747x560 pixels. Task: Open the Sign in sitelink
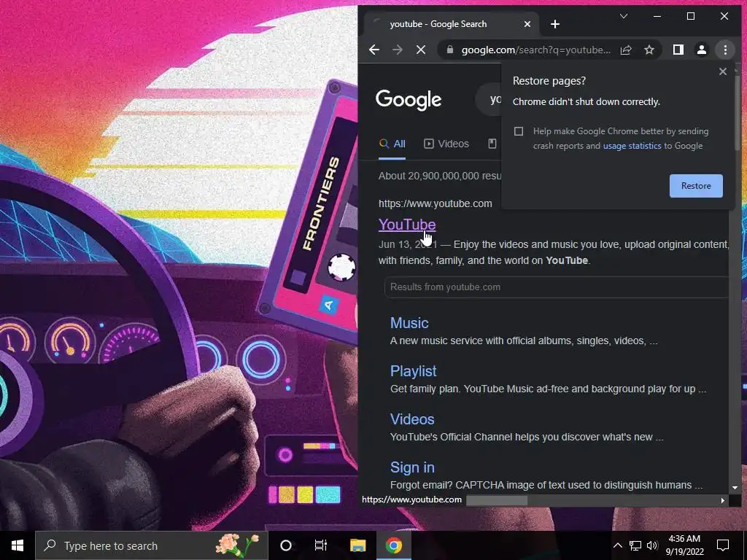[x=412, y=467]
